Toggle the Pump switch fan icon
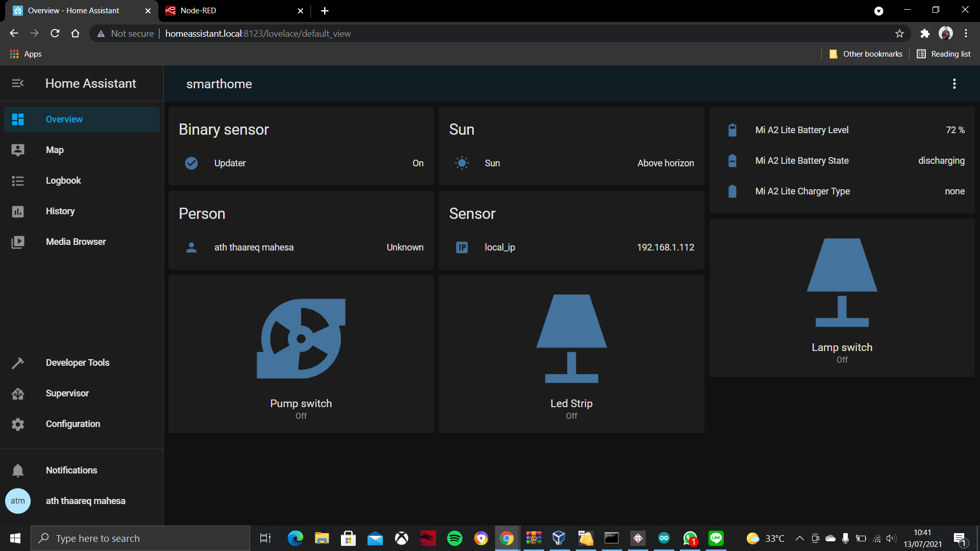 tap(301, 339)
